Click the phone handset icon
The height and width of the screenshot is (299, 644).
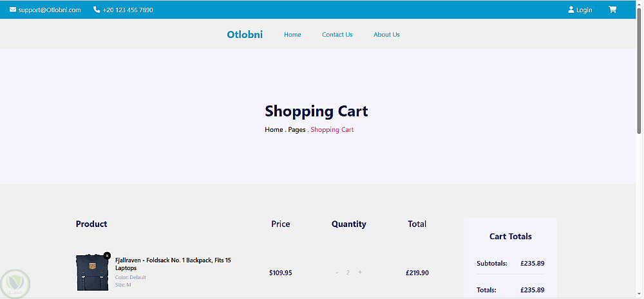click(97, 10)
